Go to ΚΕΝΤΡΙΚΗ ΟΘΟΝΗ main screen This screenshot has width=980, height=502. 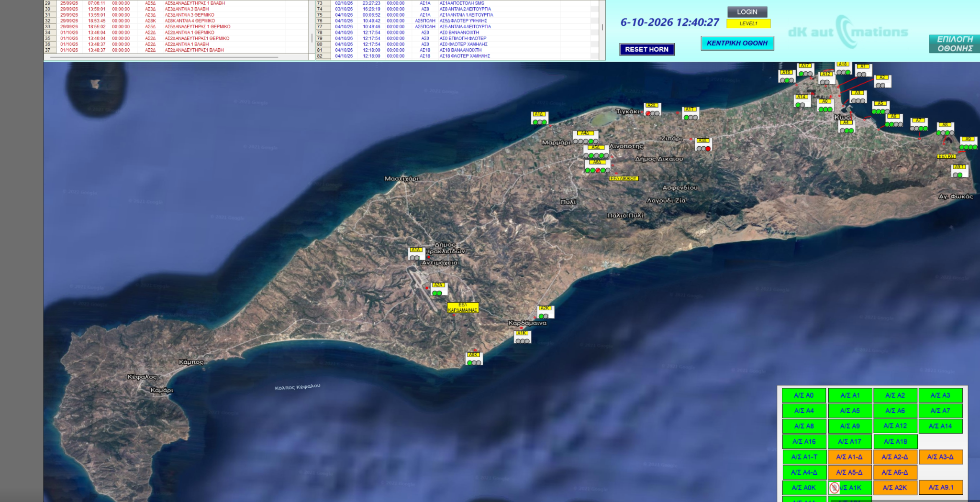(x=737, y=43)
